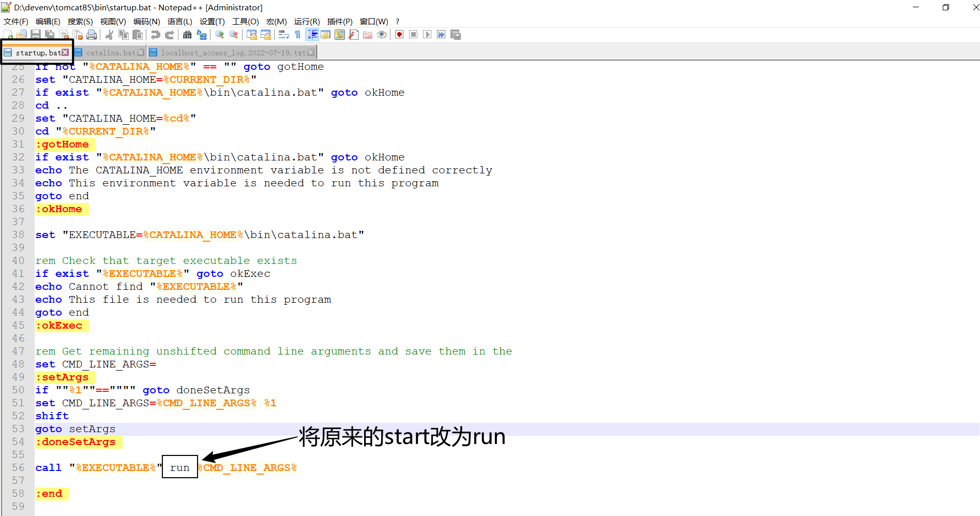Open Find with the binoculars icon
The height and width of the screenshot is (516, 980).
187,35
